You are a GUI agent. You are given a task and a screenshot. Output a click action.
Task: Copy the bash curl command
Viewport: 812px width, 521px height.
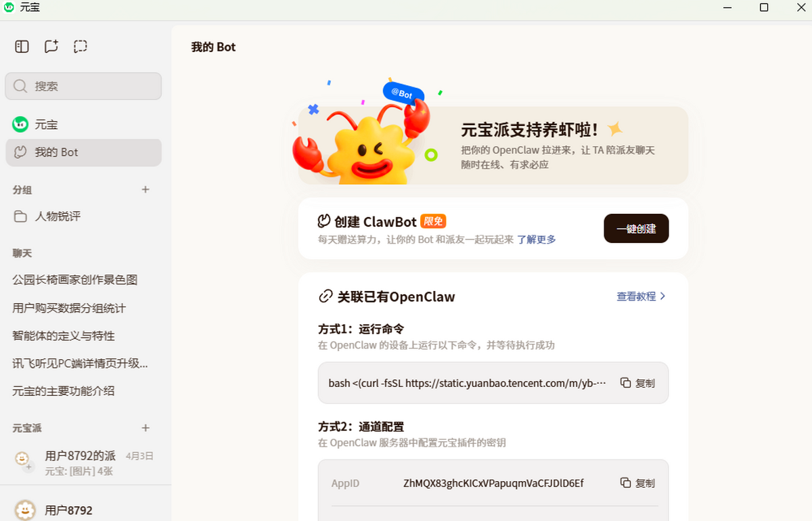pos(637,383)
